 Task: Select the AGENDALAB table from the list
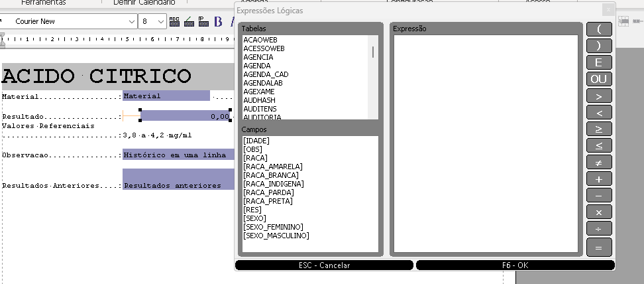click(263, 83)
